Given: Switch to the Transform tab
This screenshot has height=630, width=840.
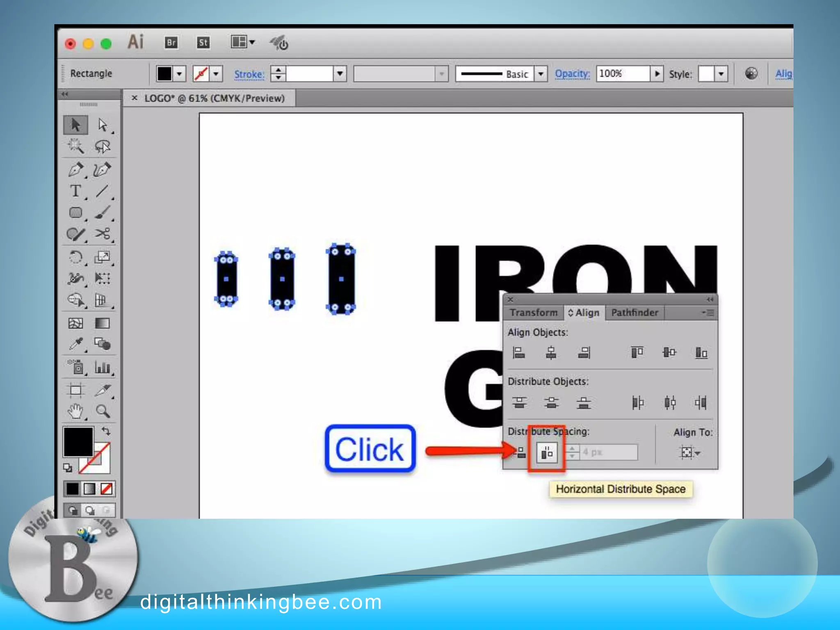Looking at the screenshot, I should 534,313.
